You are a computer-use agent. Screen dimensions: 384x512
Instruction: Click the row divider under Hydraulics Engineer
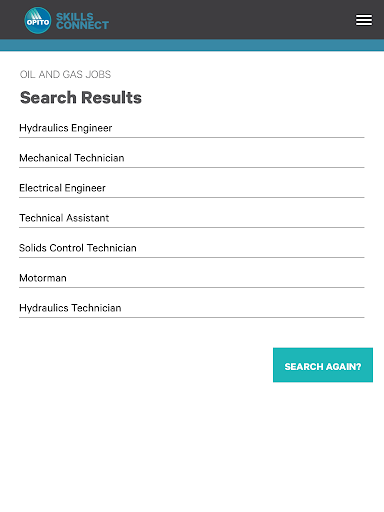coord(192,137)
